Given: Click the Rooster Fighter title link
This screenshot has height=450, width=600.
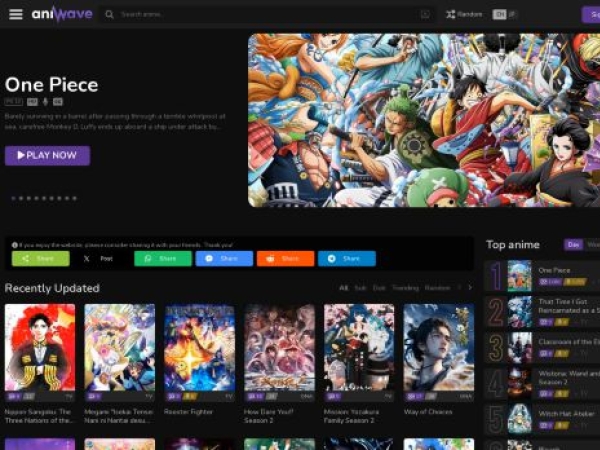Looking at the screenshot, I should pyautogui.click(x=188, y=412).
